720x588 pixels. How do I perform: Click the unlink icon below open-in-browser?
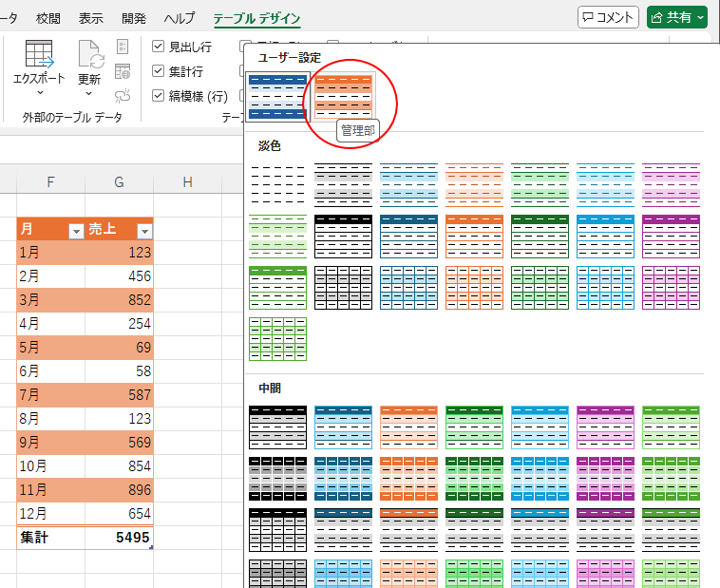pyautogui.click(x=123, y=95)
